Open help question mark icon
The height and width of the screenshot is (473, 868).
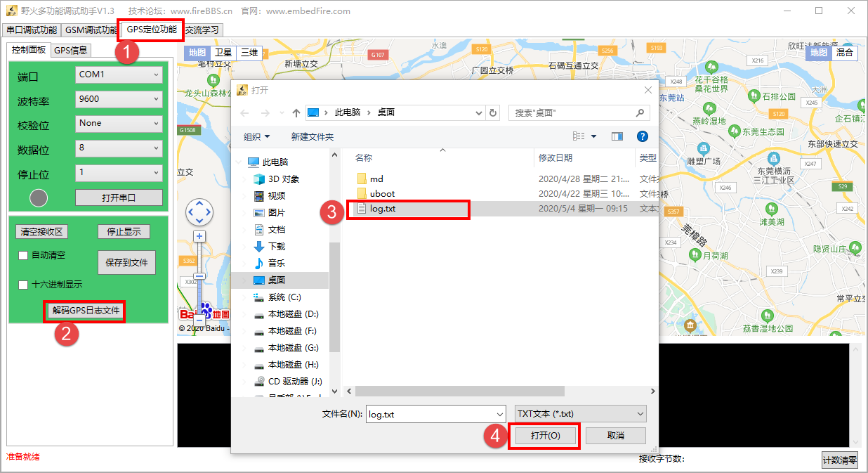pyautogui.click(x=642, y=136)
